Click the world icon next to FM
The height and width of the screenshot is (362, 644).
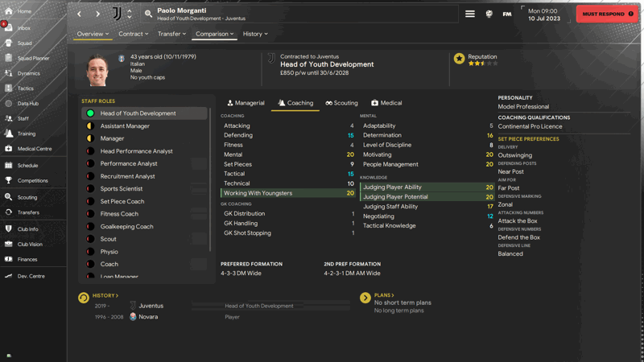click(x=489, y=14)
